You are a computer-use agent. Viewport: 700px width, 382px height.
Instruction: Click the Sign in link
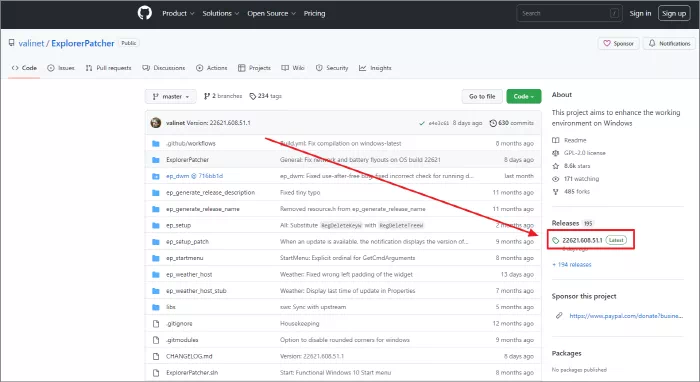640,13
